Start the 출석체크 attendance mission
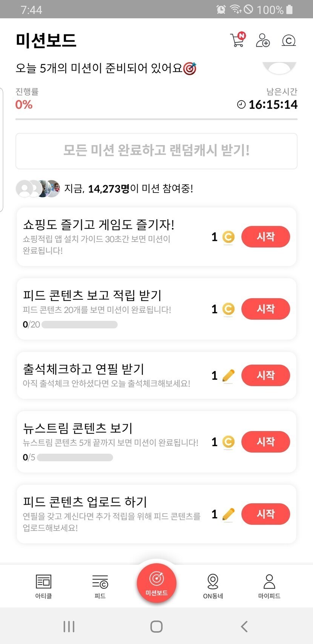 pyautogui.click(x=265, y=375)
